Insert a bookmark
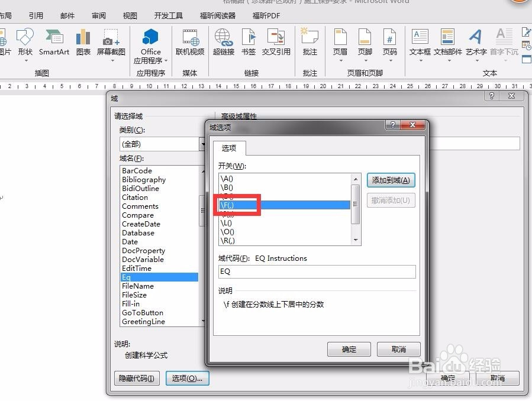This screenshot has height=401, width=532. pos(249,43)
